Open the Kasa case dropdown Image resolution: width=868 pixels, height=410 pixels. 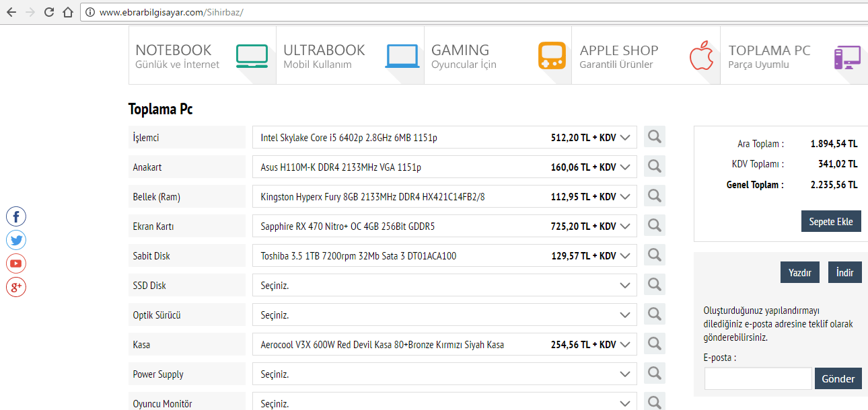point(445,345)
